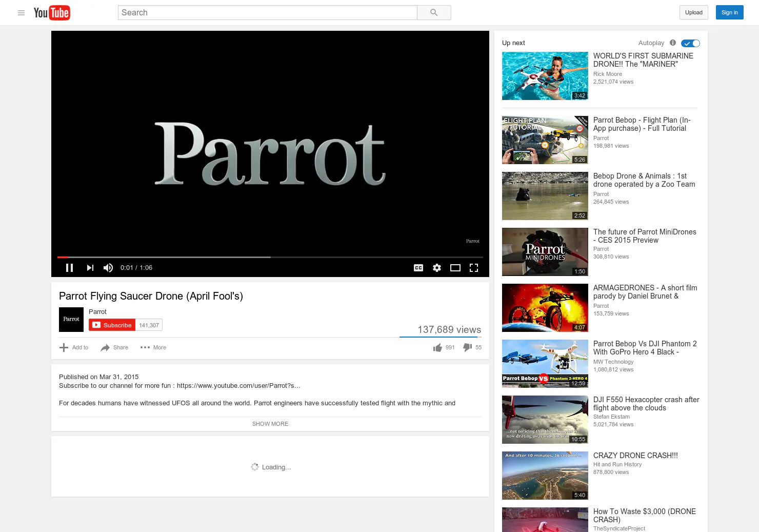Open Stefan Ekstam channel name
The width and height of the screenshot is (759, 532).
(611, 417)
